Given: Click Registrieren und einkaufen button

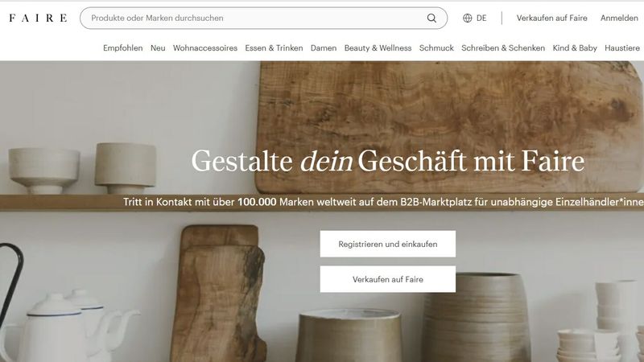Looking at the screenshot, I should 388,244.
